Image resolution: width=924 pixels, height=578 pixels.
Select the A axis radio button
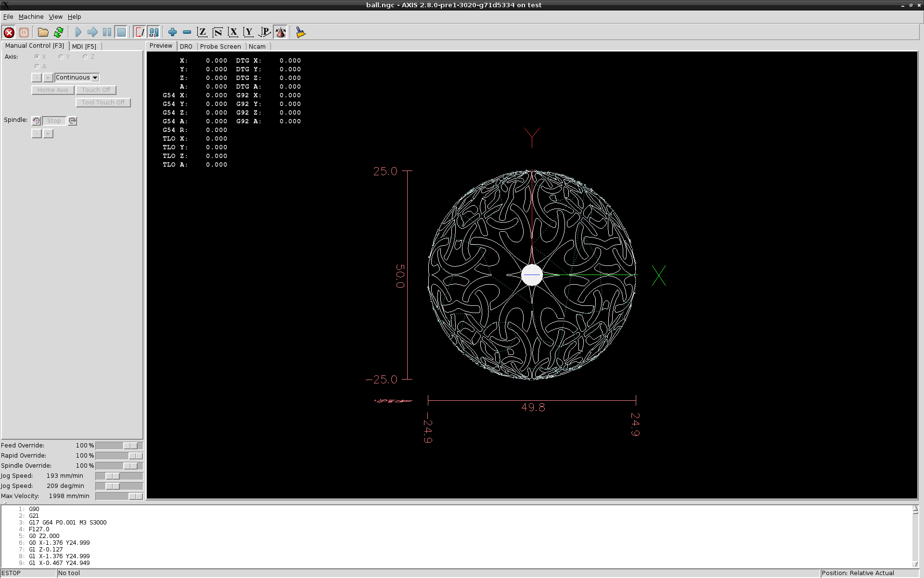tap(37, 66)
